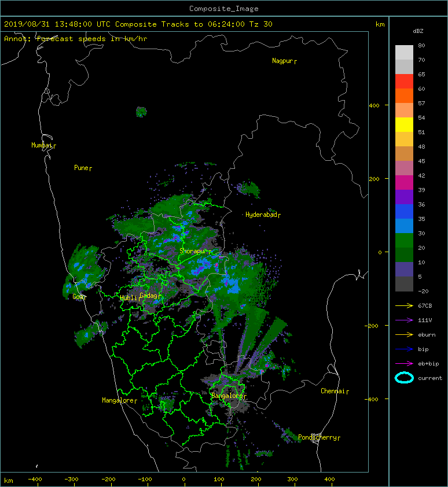Click the dusty pink 45–42 dBZ band
This screenshot has width=448, height=487.
[404, 168]
